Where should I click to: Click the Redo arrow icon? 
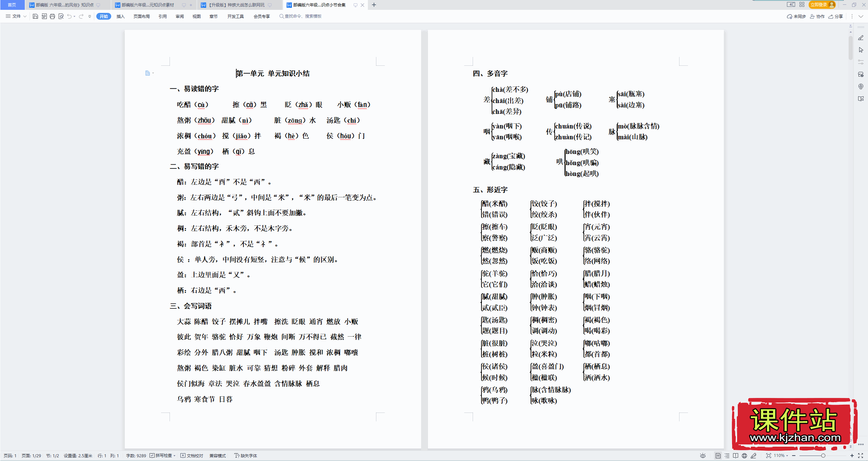(x=81, y=16)
